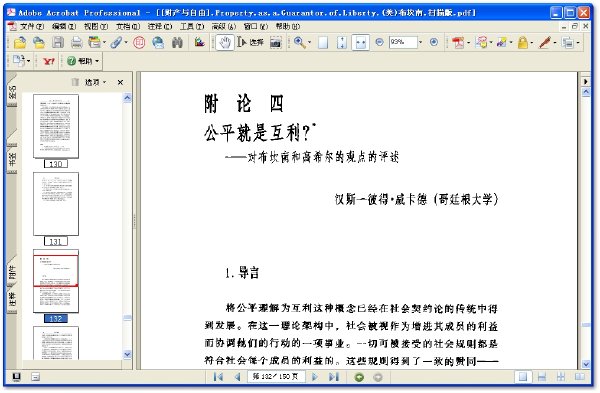Select Continuous page layout in status bar
Image resolution: width=600 pixels, height=393 pixels.
(x=542, y=377)
